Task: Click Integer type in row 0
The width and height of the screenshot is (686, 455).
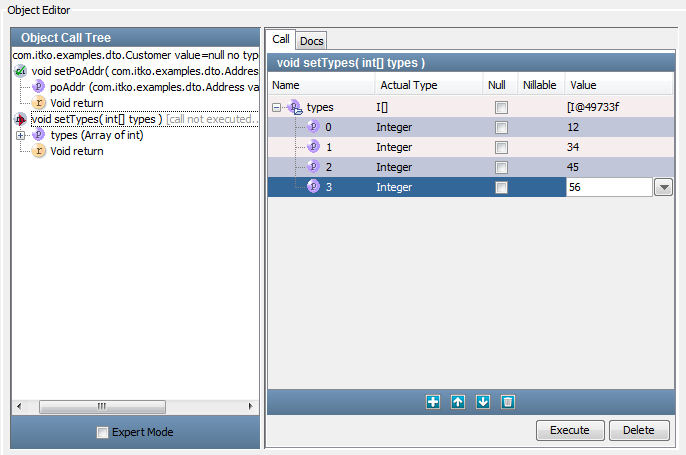Action: (394, 127)
